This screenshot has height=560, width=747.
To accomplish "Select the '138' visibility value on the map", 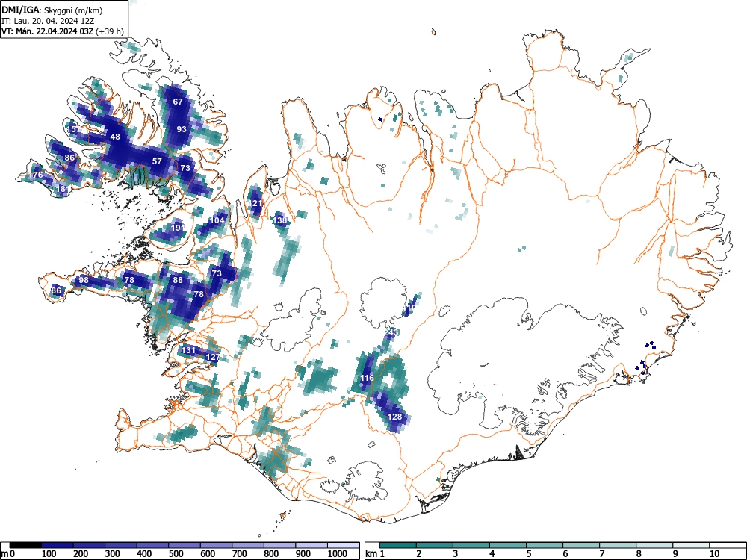I will (280, 220).
